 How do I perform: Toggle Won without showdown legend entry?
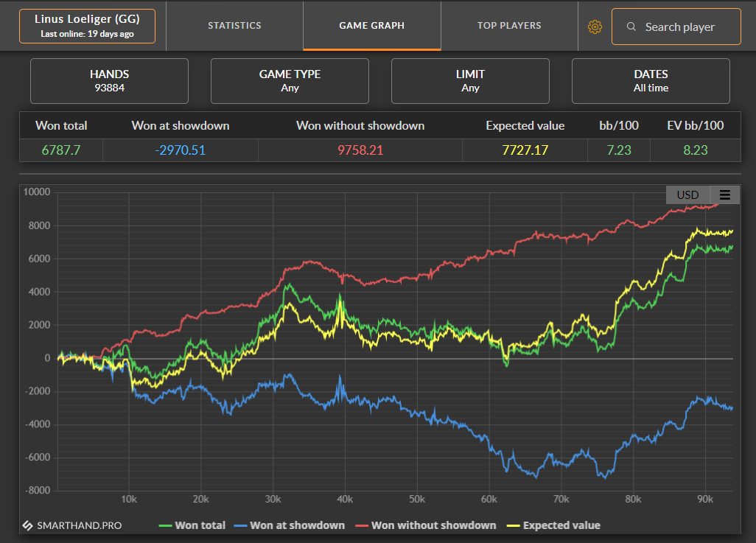coord(426,525)
